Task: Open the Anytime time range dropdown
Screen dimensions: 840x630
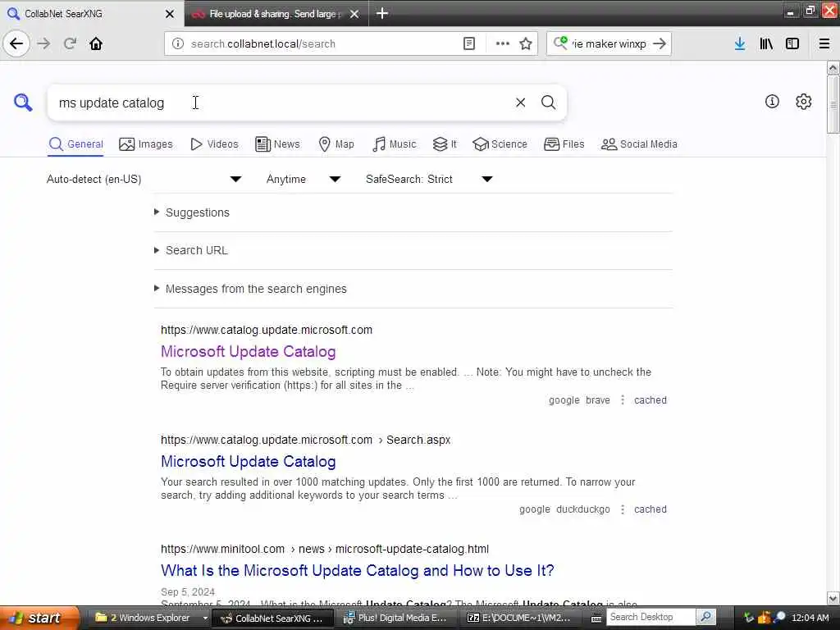Action: pos(304,179)
